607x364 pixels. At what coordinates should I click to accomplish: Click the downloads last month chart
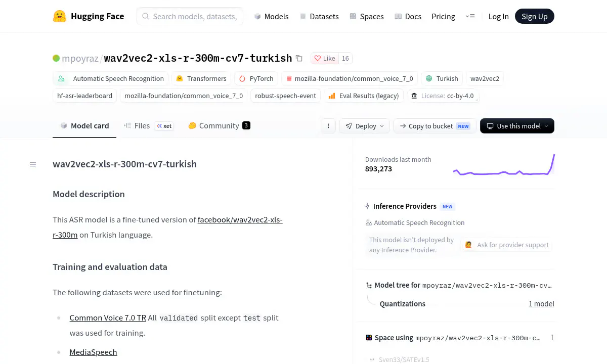tap(504, 166)
